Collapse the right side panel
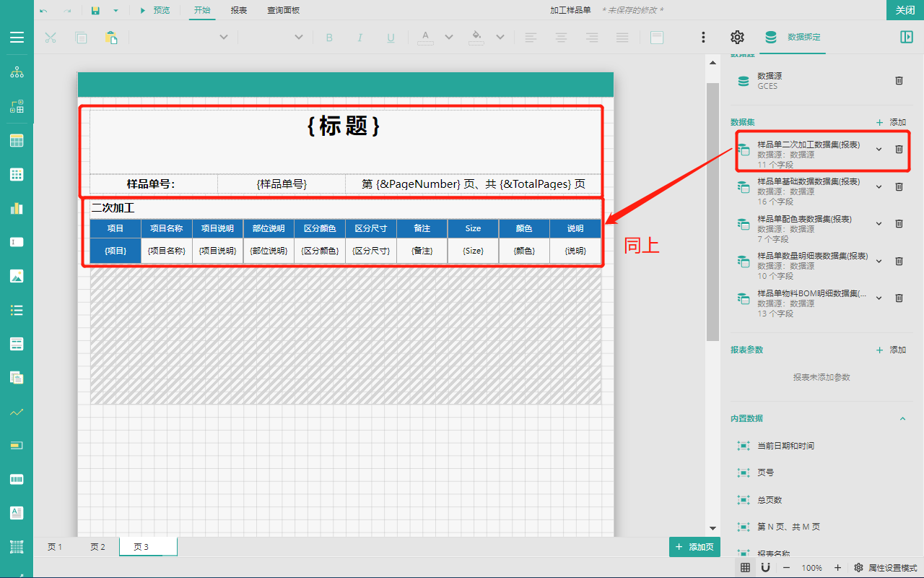 tap(906, 38)
